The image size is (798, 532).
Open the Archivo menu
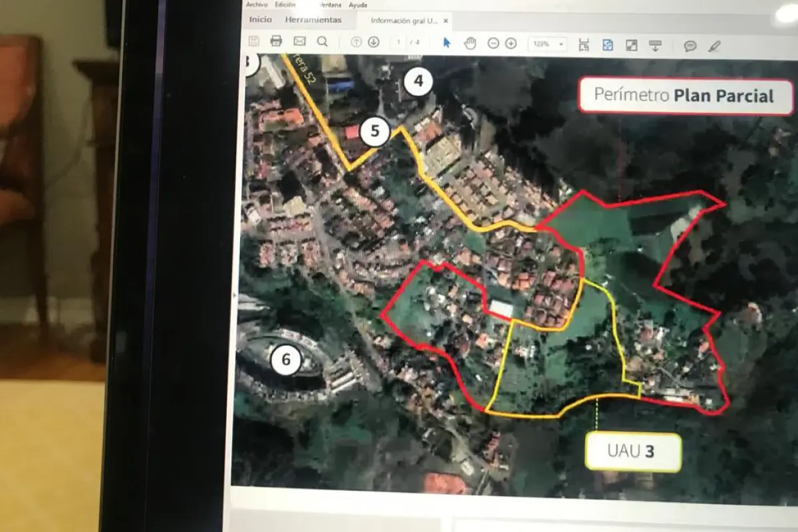point(257,4)
